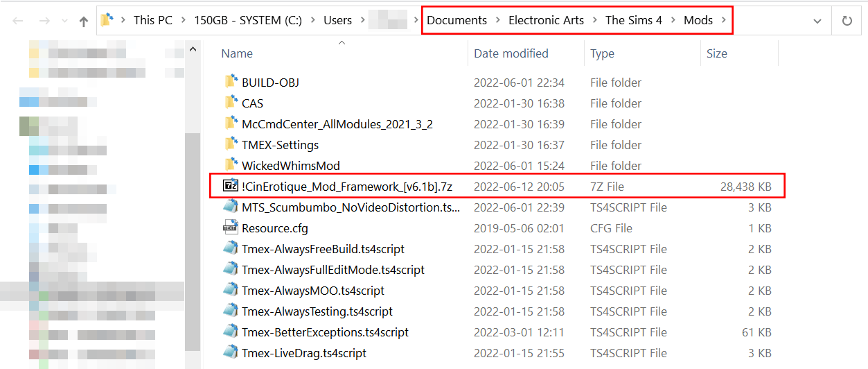Navigate to Documents in address bar
The width and height of the screenshot is (868, 369).
tap(457, 20)
